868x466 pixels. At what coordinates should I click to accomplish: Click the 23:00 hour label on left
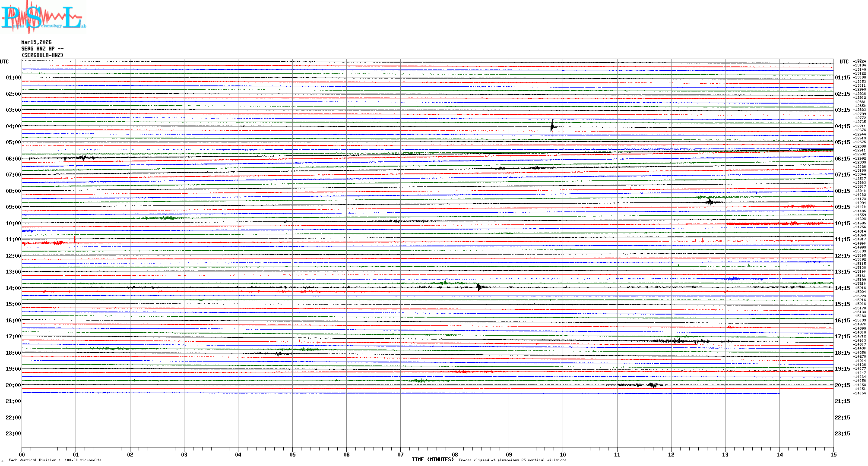[13, 434]
